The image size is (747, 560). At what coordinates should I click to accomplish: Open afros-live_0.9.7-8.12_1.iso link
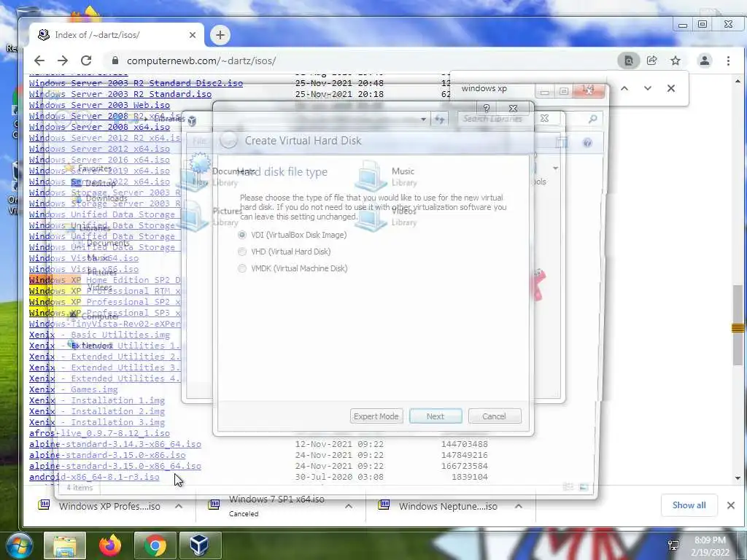tap(99, 433)
